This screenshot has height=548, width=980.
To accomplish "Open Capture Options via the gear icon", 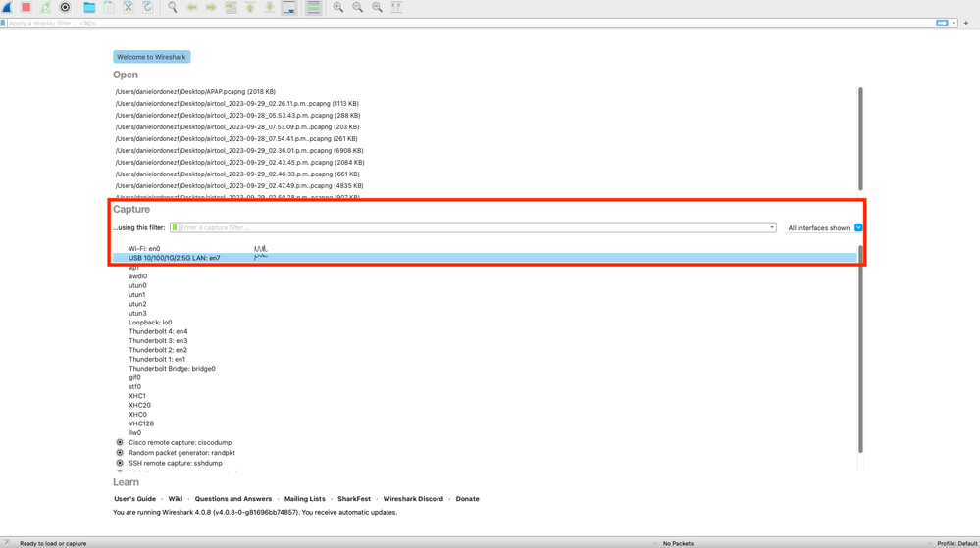I will pos(65,8).
